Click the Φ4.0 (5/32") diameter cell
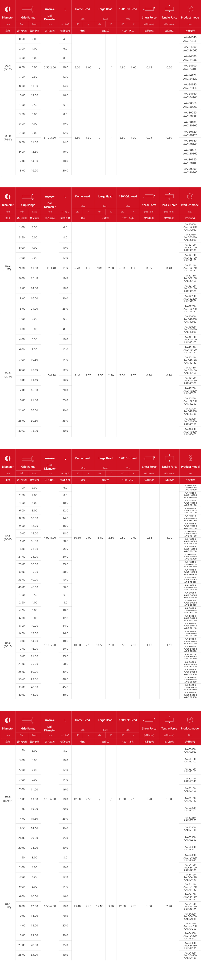The width and height of the screenshot is (201, 980). coord(8,375)
